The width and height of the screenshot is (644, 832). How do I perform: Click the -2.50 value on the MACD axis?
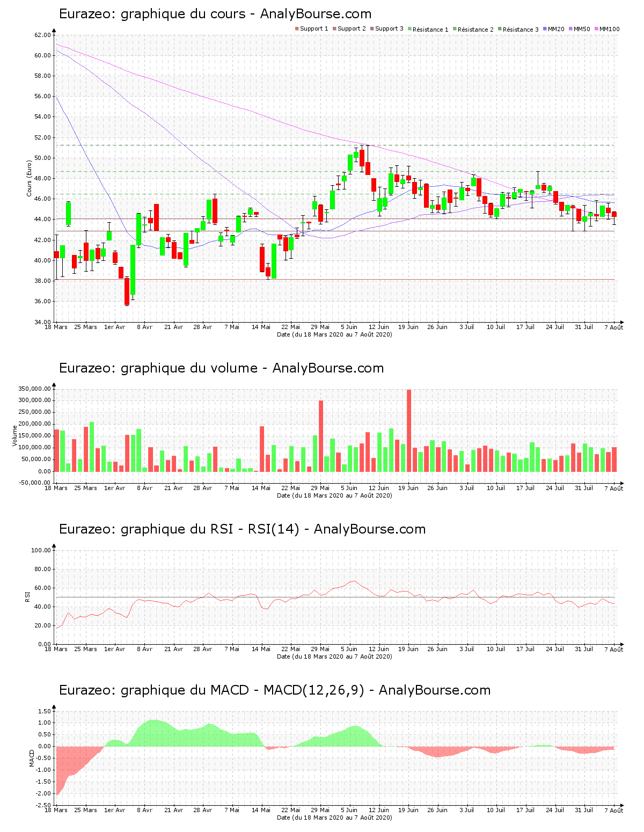click(43, 805)
